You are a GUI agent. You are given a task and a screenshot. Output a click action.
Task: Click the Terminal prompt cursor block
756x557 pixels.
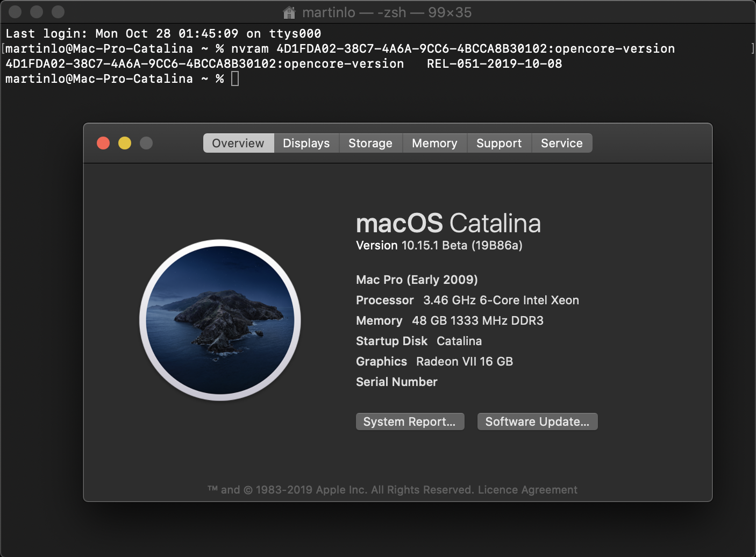coord(235,79)
